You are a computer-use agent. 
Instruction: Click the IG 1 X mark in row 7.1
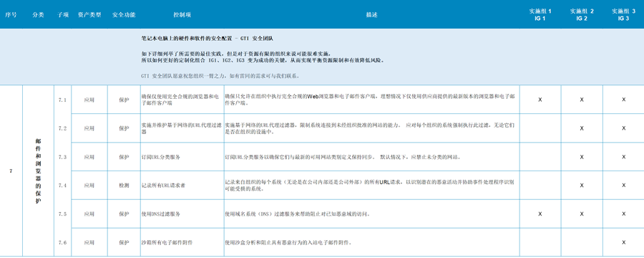[540, 100]
